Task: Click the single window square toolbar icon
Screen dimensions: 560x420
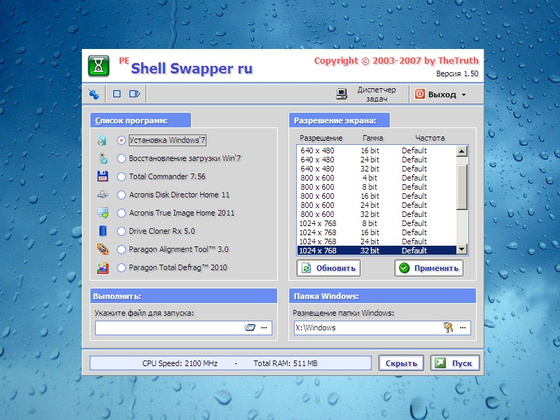Action: tap(117, 94)
